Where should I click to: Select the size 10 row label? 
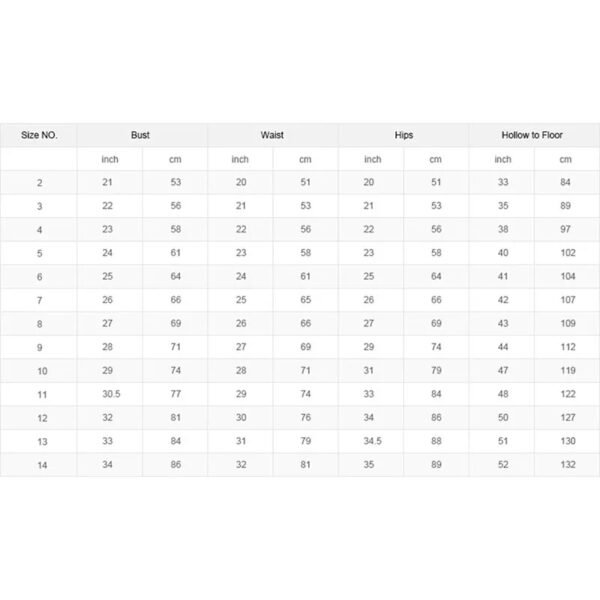point(42,371)
